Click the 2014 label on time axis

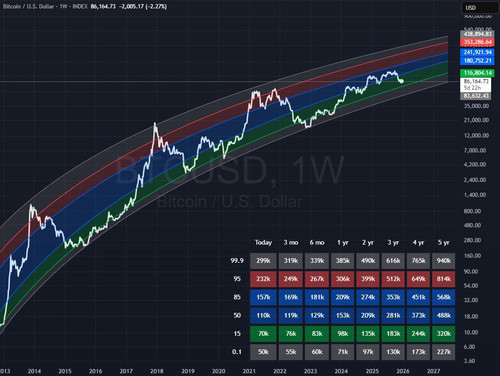34,371
